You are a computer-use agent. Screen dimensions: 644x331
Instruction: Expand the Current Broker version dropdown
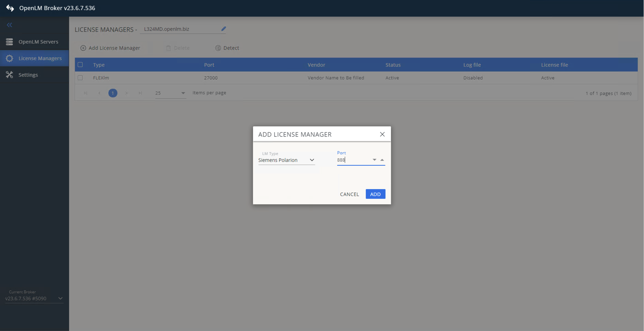pos(60,298)
